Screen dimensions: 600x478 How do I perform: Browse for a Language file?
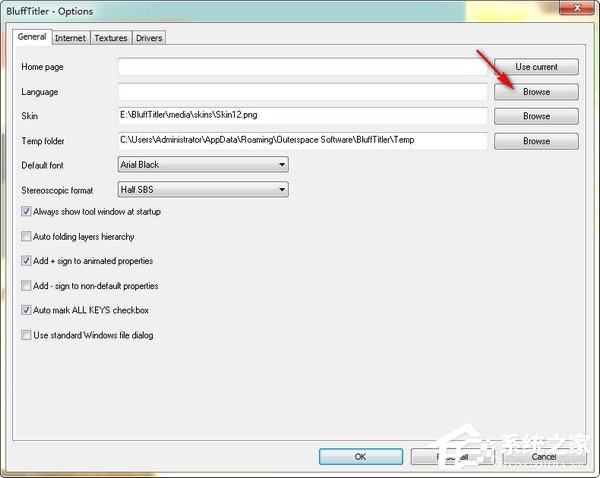[x=536, y=92]
